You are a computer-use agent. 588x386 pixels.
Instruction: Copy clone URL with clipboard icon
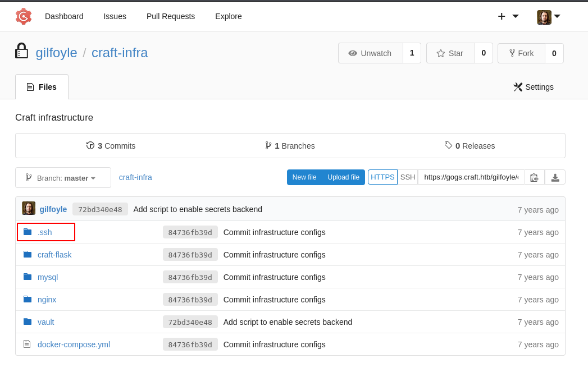[x=535, y=177]
